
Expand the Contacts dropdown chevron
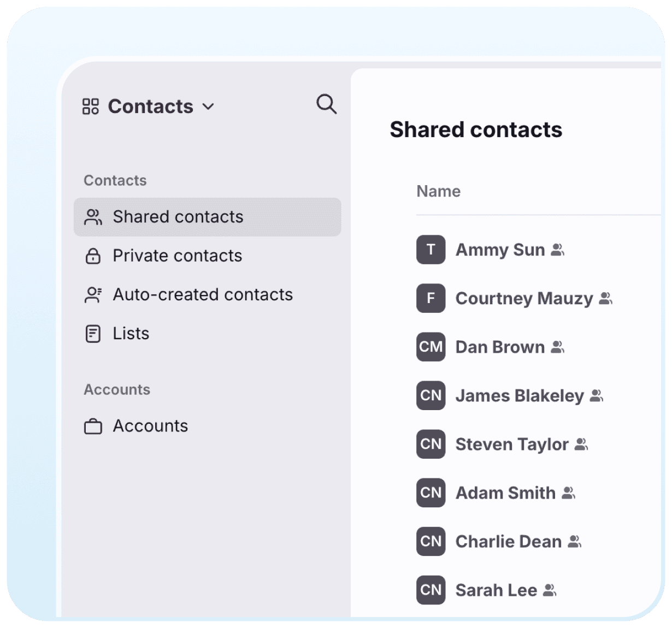point(208,106)
